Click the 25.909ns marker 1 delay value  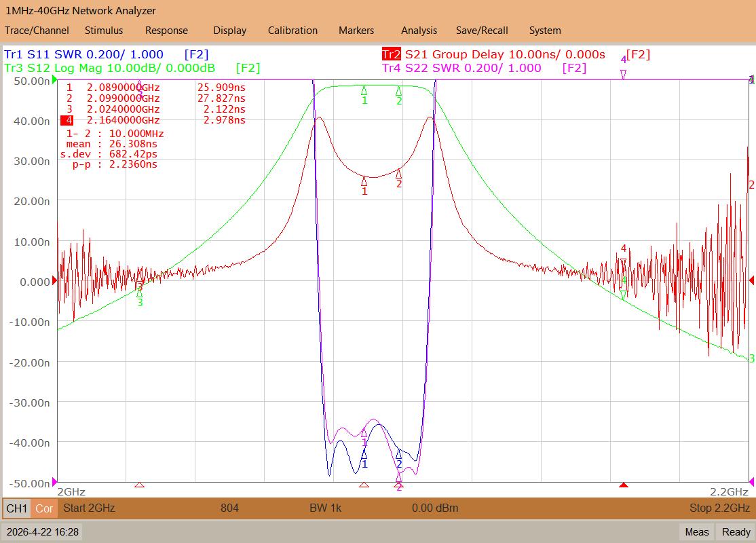coord(221,88)
